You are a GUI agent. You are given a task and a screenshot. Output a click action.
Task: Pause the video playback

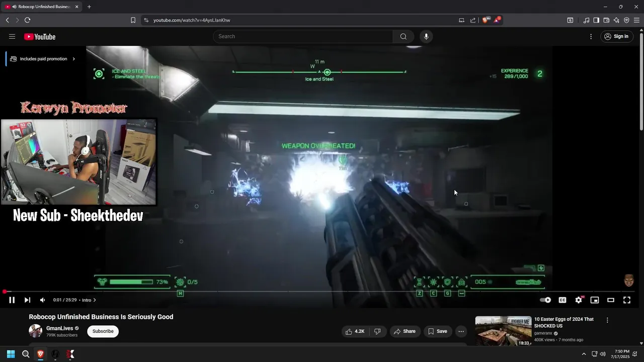pos(12,300)
